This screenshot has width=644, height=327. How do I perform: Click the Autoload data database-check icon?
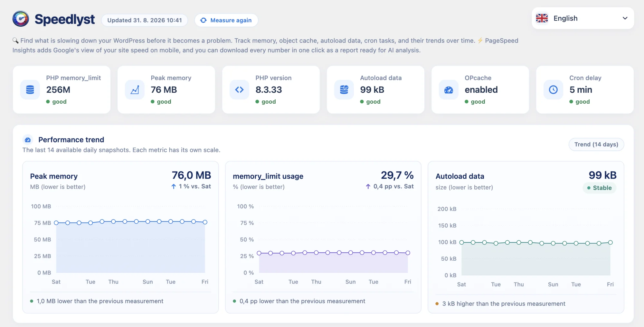[344, 89]
